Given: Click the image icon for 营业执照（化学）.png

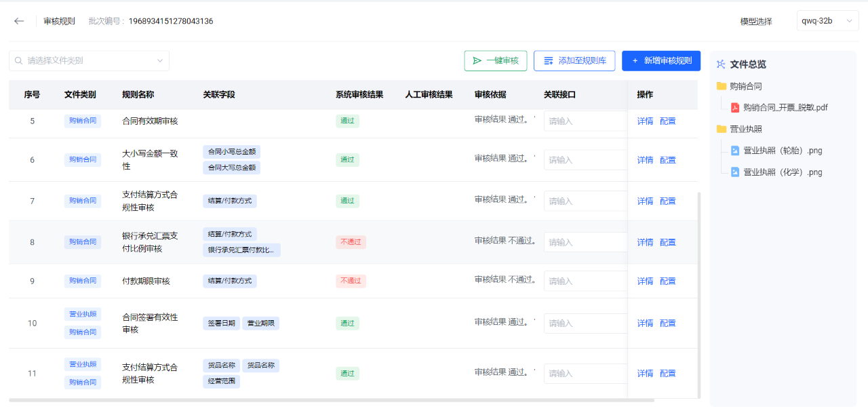Looking at the screenshot, I should (x=735, y=172).
